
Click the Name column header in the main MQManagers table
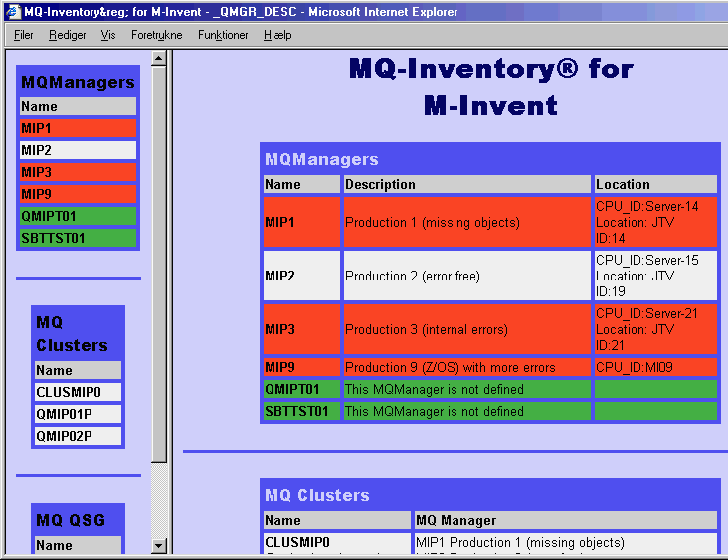tap(301, 184)
